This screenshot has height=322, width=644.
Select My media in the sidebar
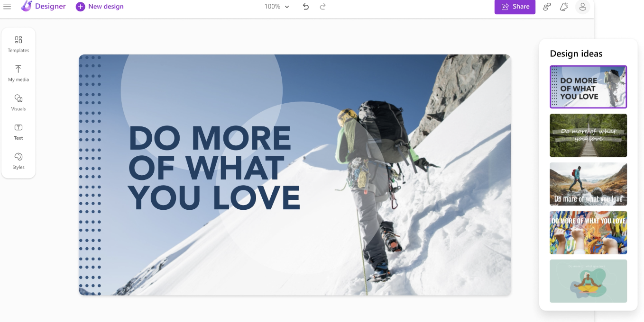(x=18, y=73)
